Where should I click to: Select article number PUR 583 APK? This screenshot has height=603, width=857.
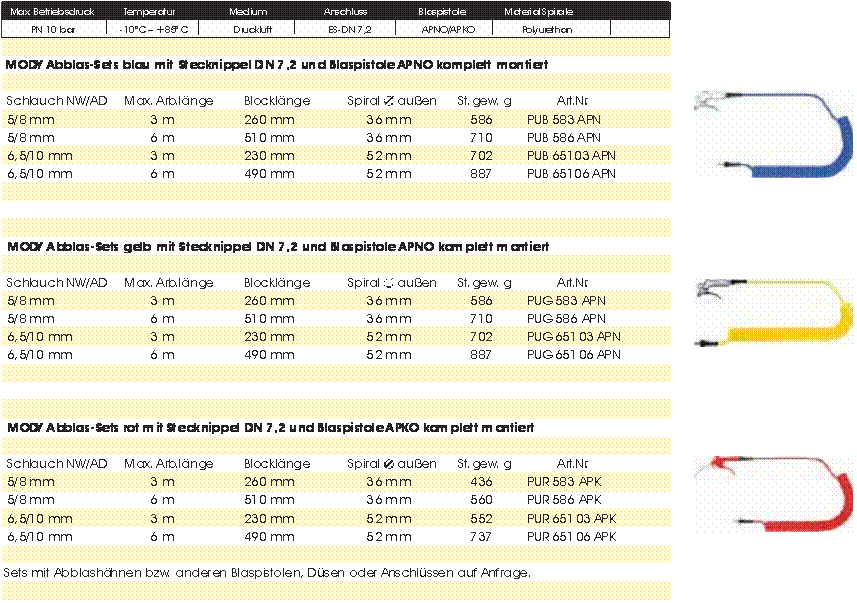(x=564, y=482)
